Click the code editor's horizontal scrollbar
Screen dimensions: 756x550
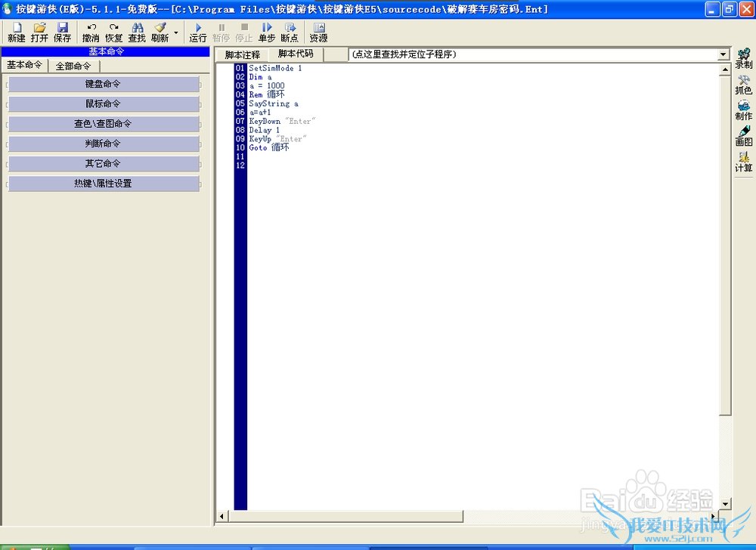click(345, 516)
